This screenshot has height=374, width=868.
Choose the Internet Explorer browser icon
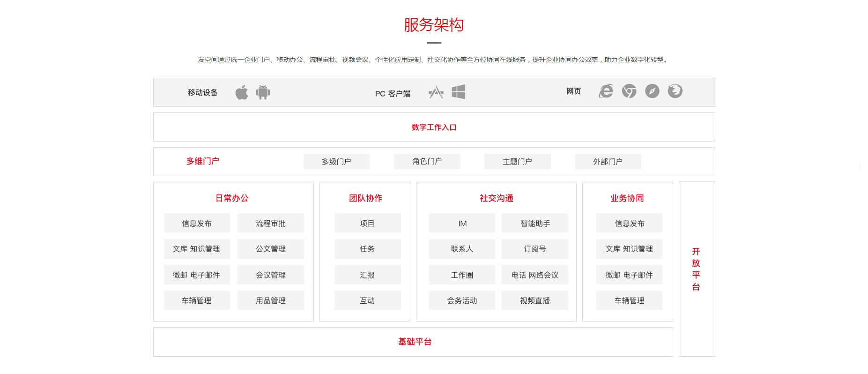[606, 91]
